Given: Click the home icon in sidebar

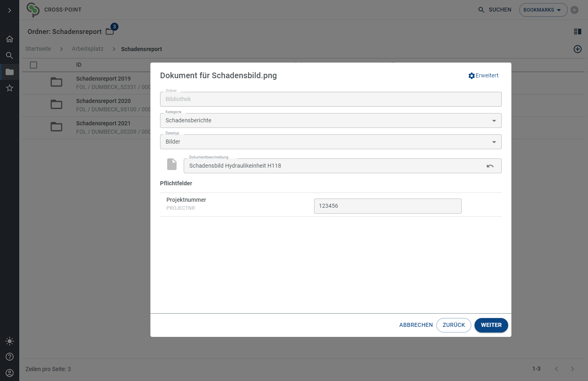Looking at the screenshot, I should pyautogui.click(x=10, y=39).
